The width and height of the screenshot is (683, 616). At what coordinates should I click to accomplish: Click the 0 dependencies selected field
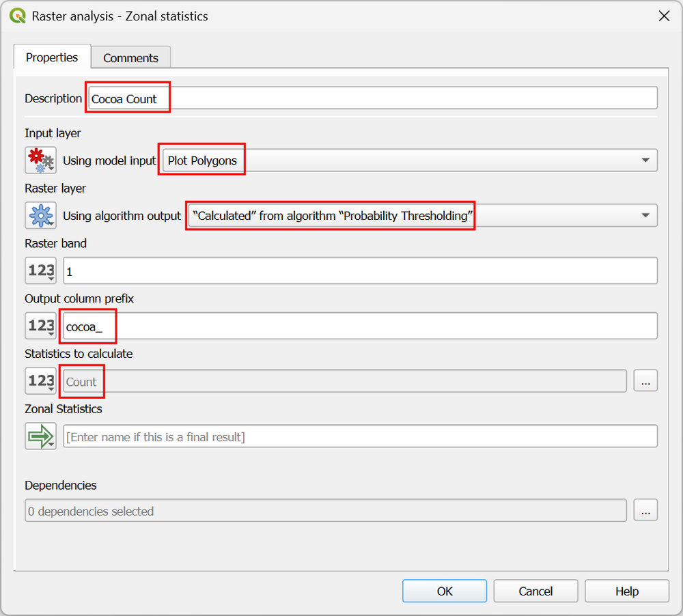325,511
